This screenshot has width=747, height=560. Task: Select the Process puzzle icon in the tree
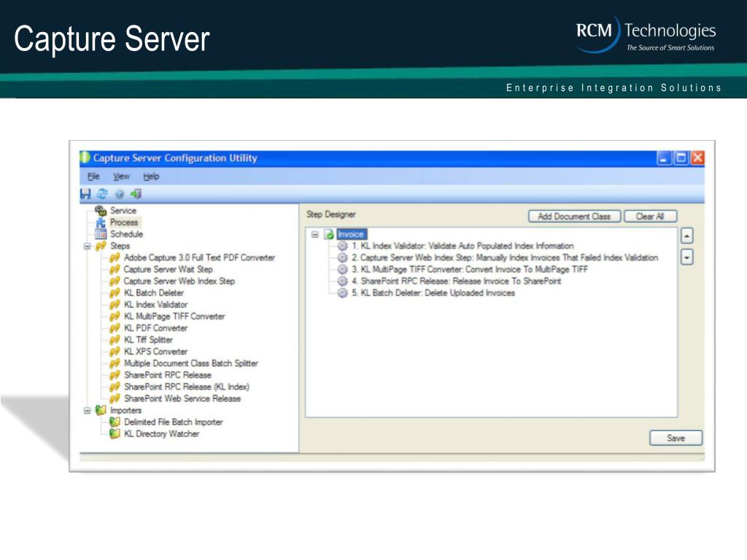pyautogui.click(x=101, y=222)
